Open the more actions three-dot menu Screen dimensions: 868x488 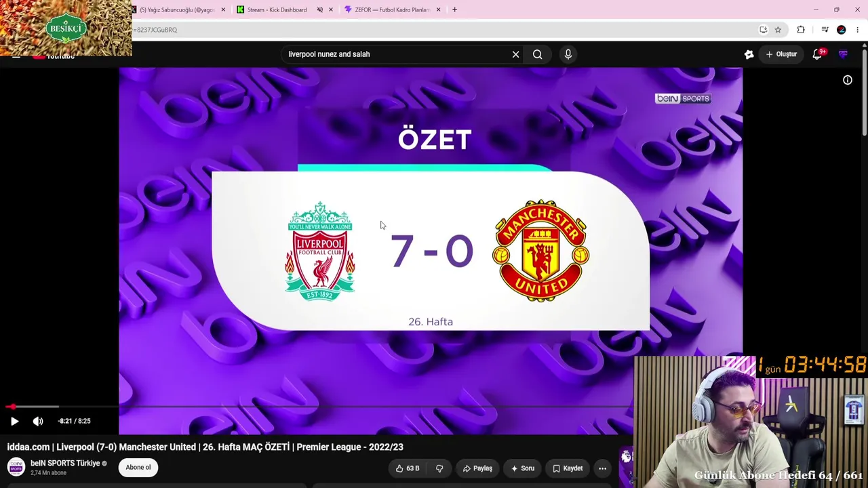click(602, 468)
